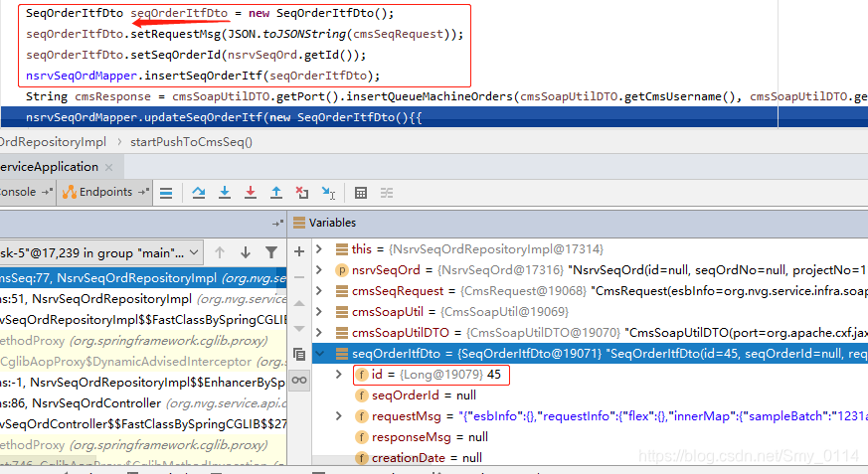The width and height of the screenshot is (868, 474).
Task: Select the next frame down arrow
Action: coord(246,252)
